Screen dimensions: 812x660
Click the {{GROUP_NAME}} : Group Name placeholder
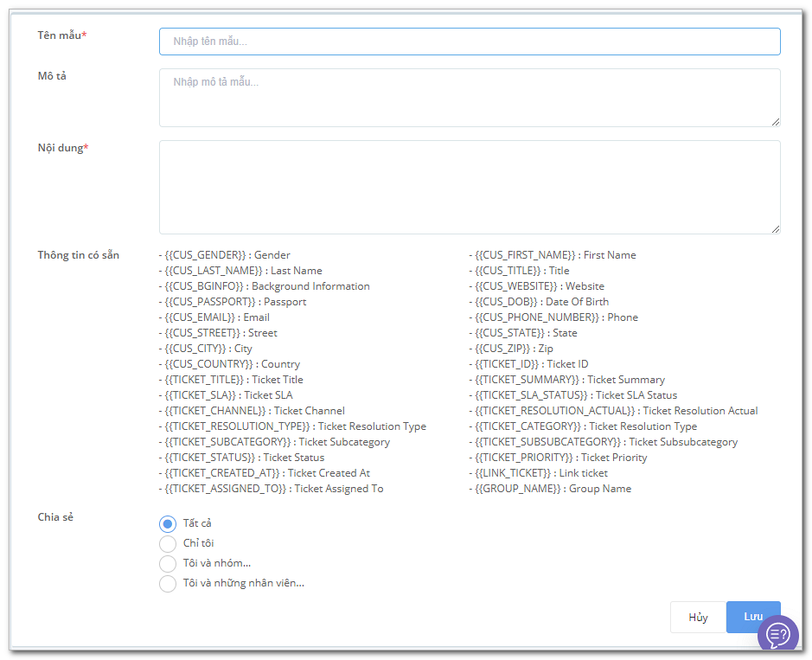[551, 488]
